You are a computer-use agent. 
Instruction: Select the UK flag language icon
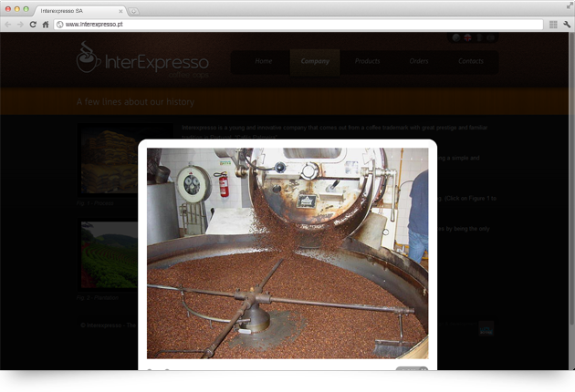467,37
